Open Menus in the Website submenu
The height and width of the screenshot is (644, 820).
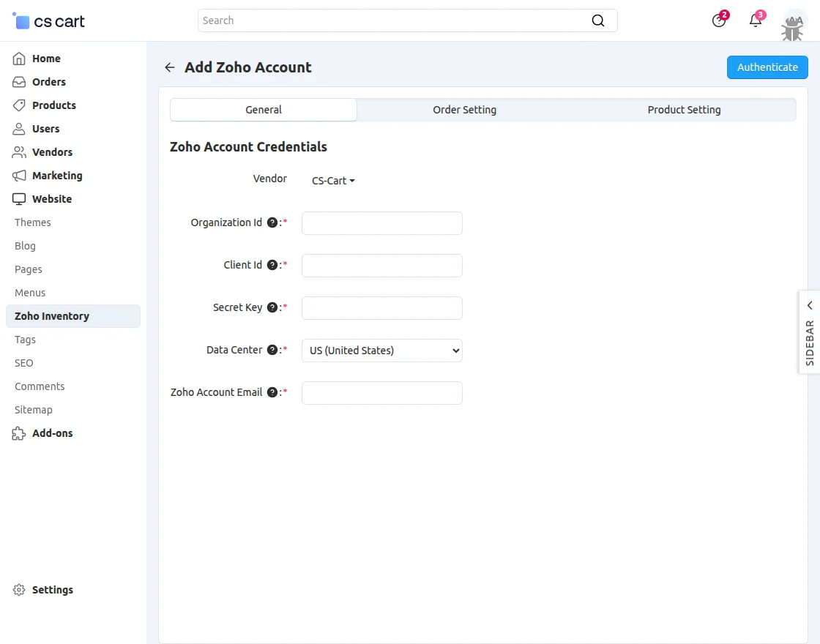click(x=30, y=293)
